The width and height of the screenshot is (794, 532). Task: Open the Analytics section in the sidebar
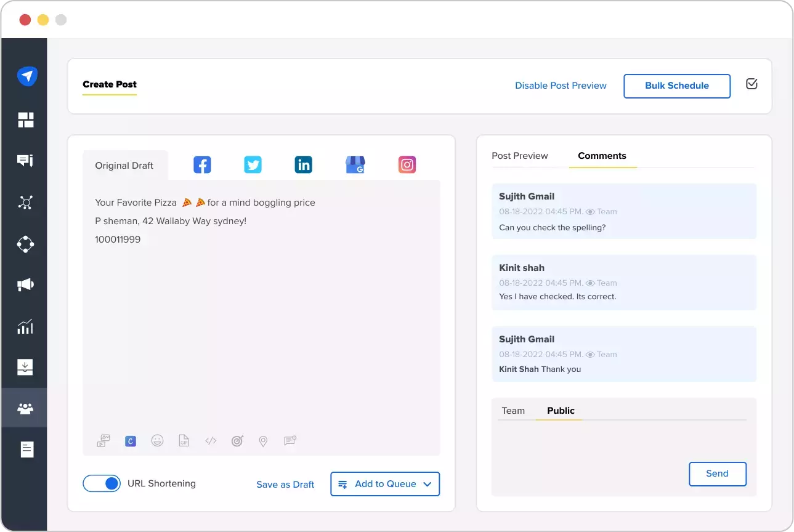pos(25,326)
